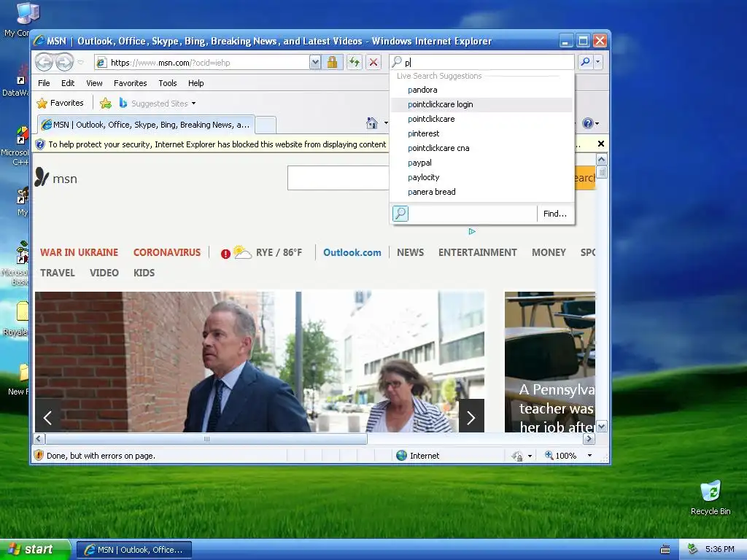Pick the 'paypal' search suggestion
This screenshot has height=560, width=747.
[481, 163]
